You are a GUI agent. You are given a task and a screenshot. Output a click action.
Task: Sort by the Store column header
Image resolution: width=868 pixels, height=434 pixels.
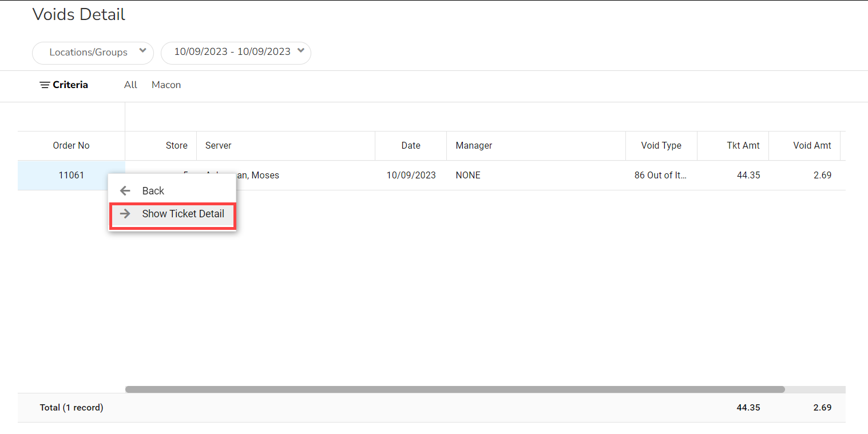click(176, 146)
